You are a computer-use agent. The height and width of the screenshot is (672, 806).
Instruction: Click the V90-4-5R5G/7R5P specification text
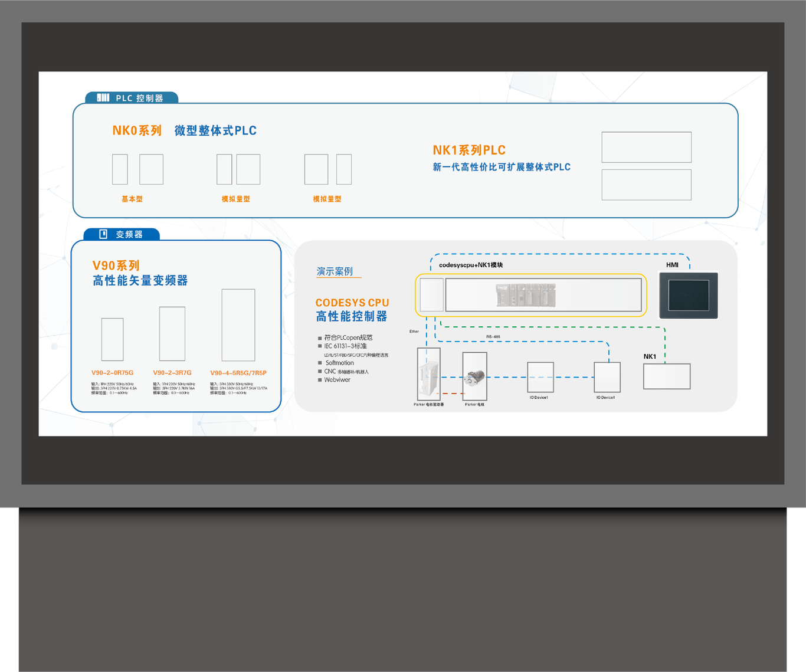238,388
